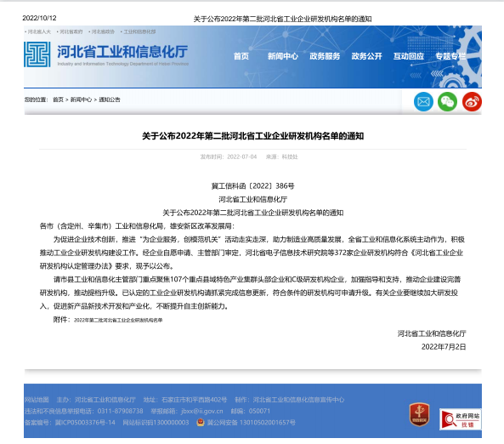Open 河北省人大 top link
The image size is (504, 444).
pos(39,31)
